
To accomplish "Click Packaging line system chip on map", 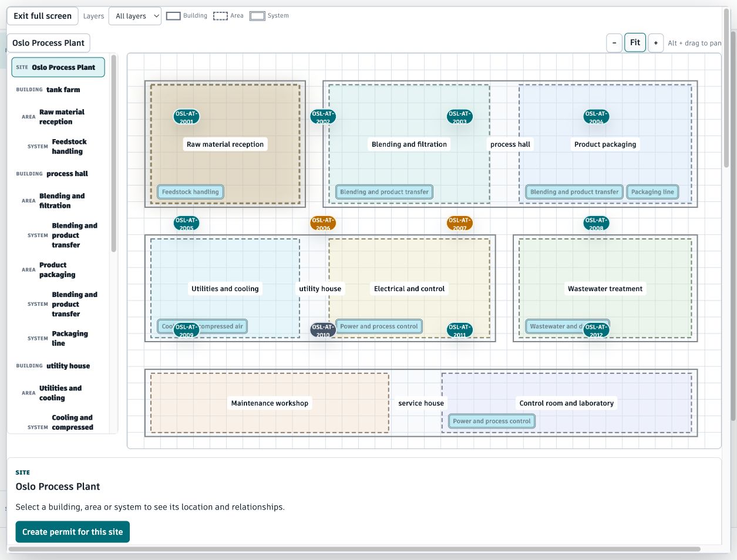I will click(x=652, y=192).
